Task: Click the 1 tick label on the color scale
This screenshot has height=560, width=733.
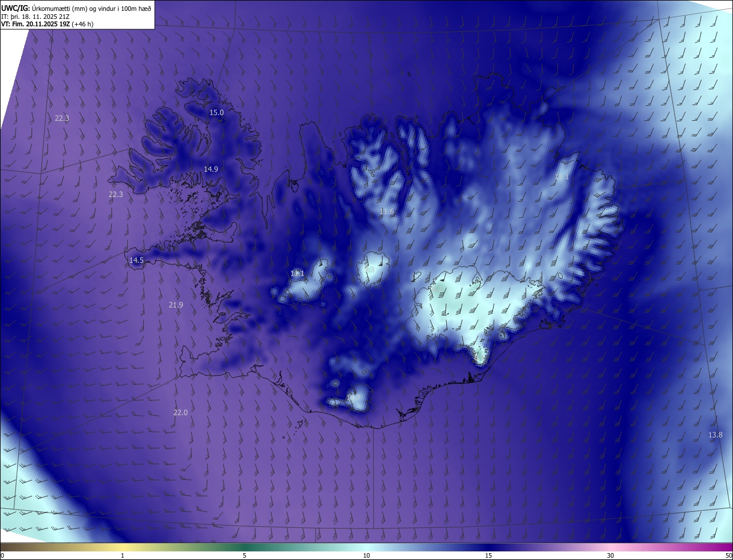Action: (123, 555)
